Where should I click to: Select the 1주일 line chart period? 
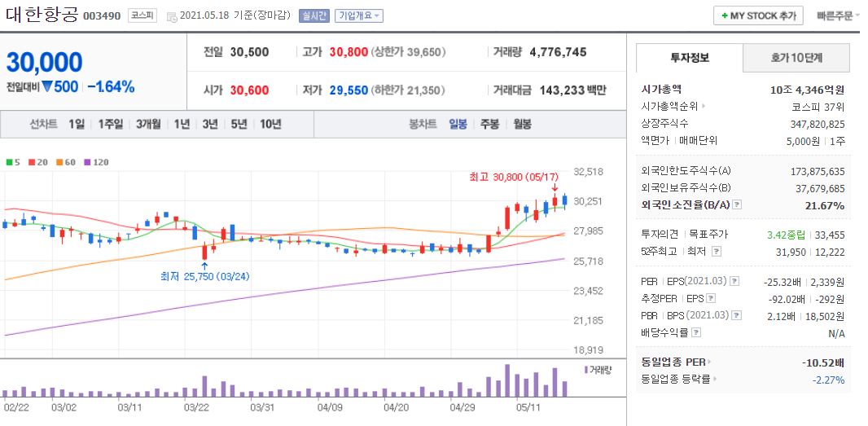pyautogui.click(x=110, y=124)
